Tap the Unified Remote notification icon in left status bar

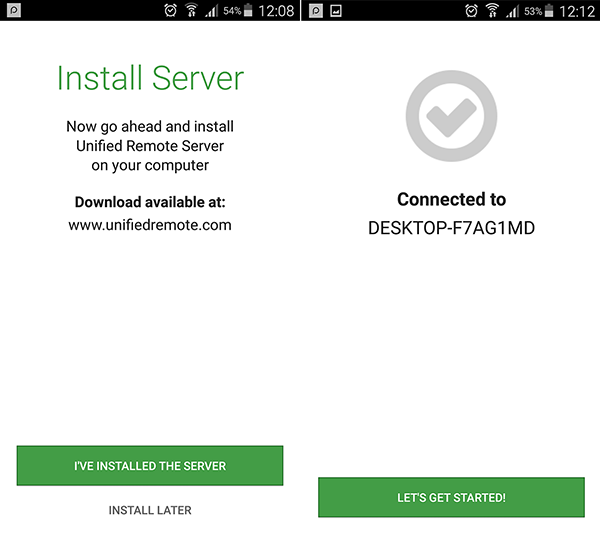(x=14, y=10)
